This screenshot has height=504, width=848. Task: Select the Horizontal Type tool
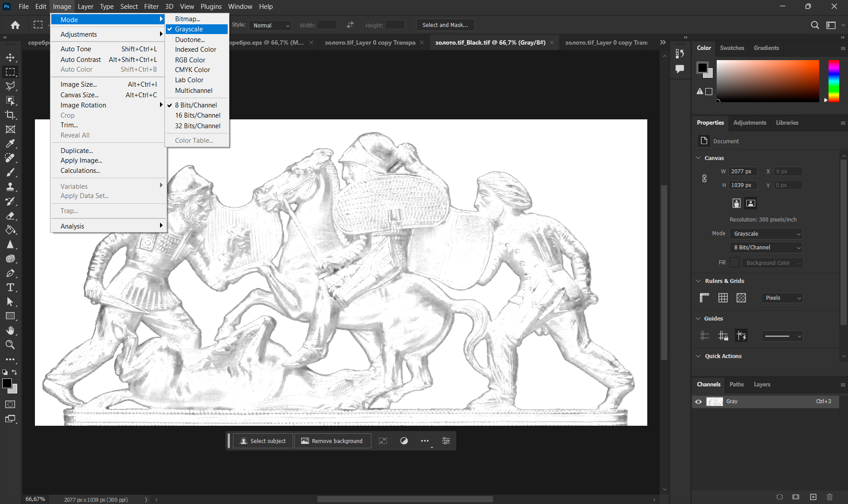[x=10, y=287]
